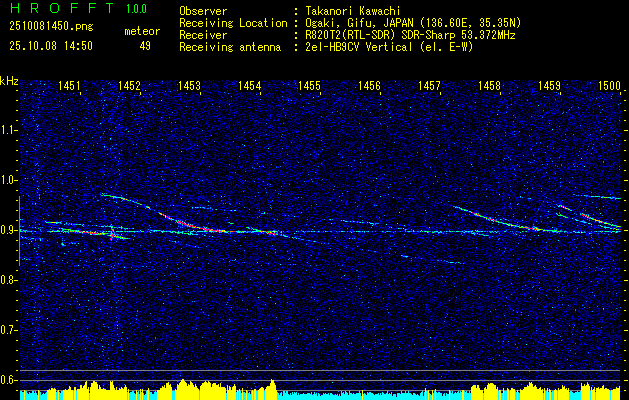Click the 1453 time axis marker
Viewport: 629px width, 400px height.
pyautogui.click(x=189, y=85)
